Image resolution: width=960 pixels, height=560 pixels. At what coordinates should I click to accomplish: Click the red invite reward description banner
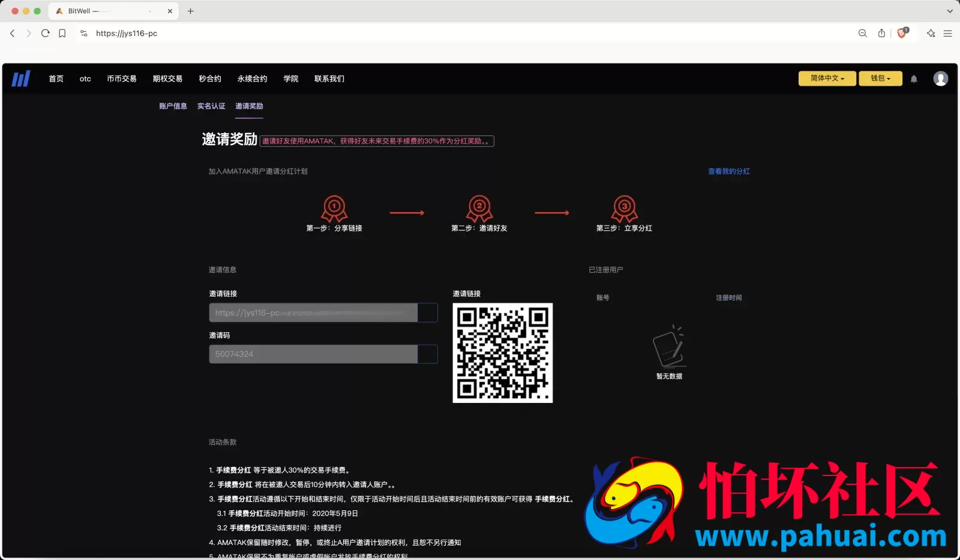[377, 141]
